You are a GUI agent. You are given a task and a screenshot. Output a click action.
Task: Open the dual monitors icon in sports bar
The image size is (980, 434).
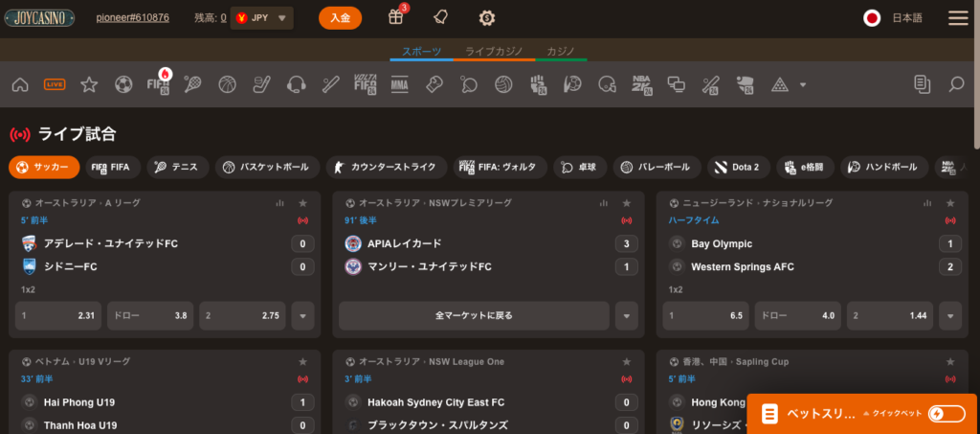point(677,84)
